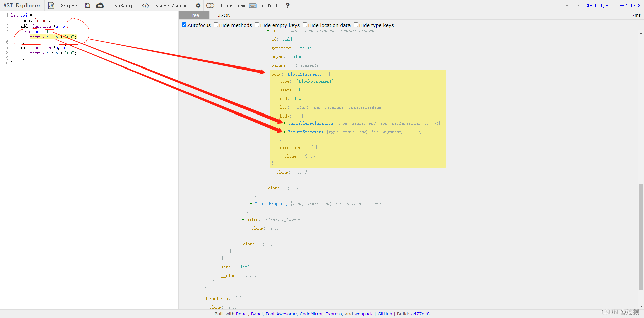This screenshot has width=644, height=318.
Task: Click the tree scrollbar thumb
Action: pos(641,236)
